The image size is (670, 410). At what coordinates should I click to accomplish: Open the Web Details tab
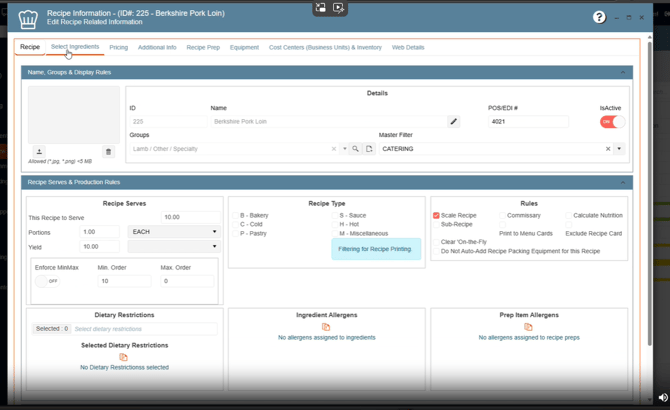[408, 47]
